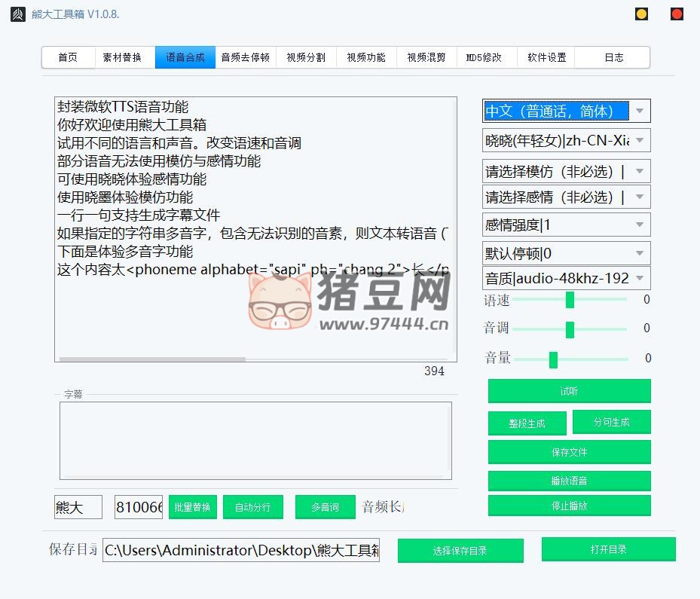This screenshot has height=599, width=700.
Task: Click the 音调 slider handle
Action: 570,329
